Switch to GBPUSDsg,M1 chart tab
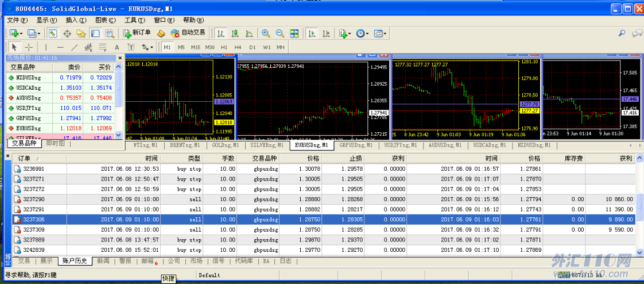Screen dimensions: 644x284 click(x=356, y=145)
